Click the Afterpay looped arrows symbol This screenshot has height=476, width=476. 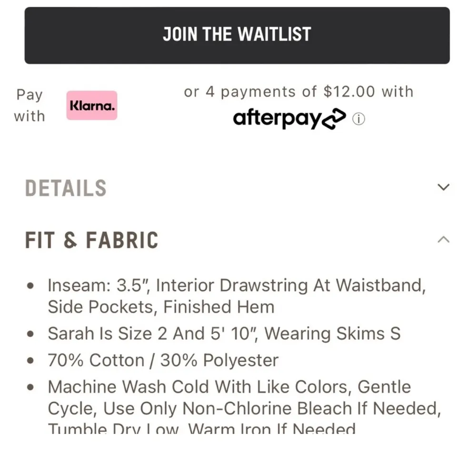click(335, 119)
